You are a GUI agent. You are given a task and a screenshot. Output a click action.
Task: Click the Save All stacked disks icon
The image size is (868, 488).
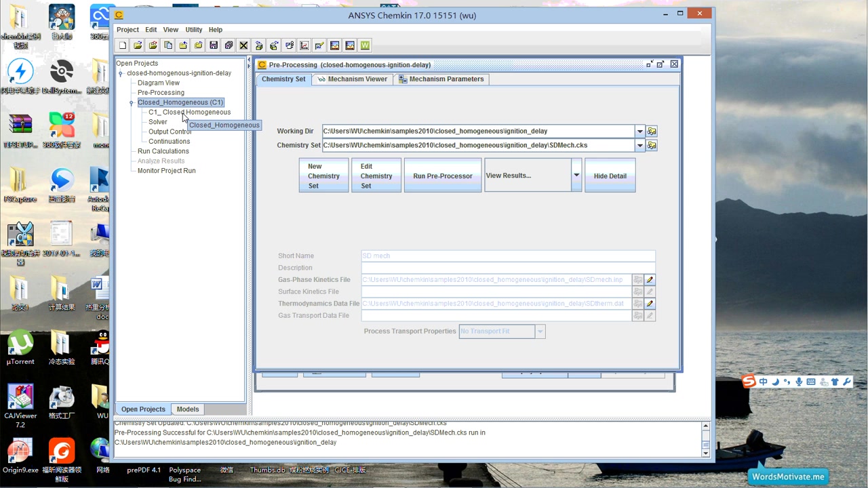[229, 45]
